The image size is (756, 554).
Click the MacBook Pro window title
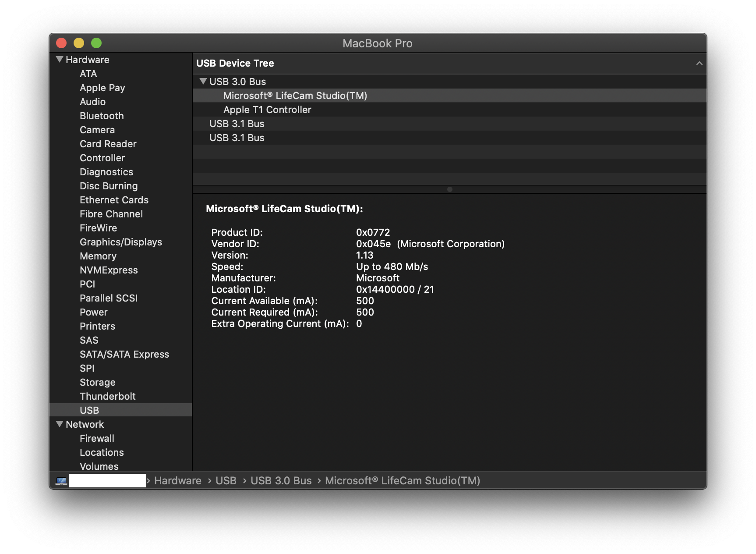click(378, 43)
